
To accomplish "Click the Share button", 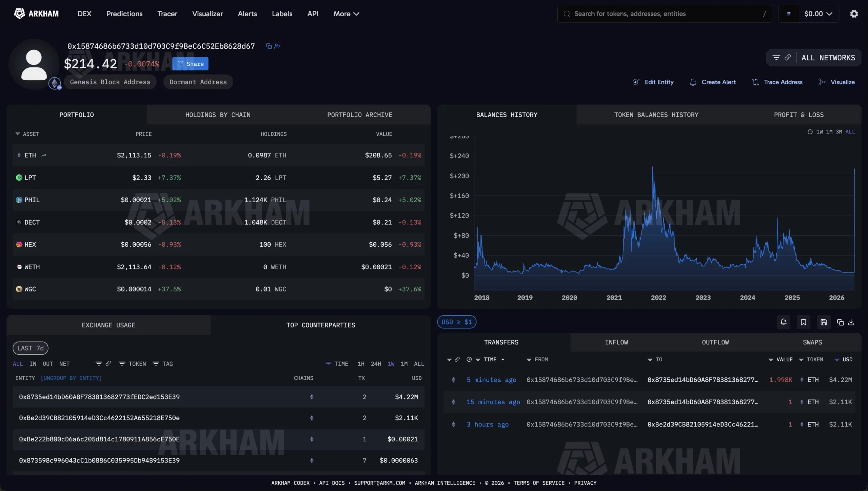I will (190, 64).
